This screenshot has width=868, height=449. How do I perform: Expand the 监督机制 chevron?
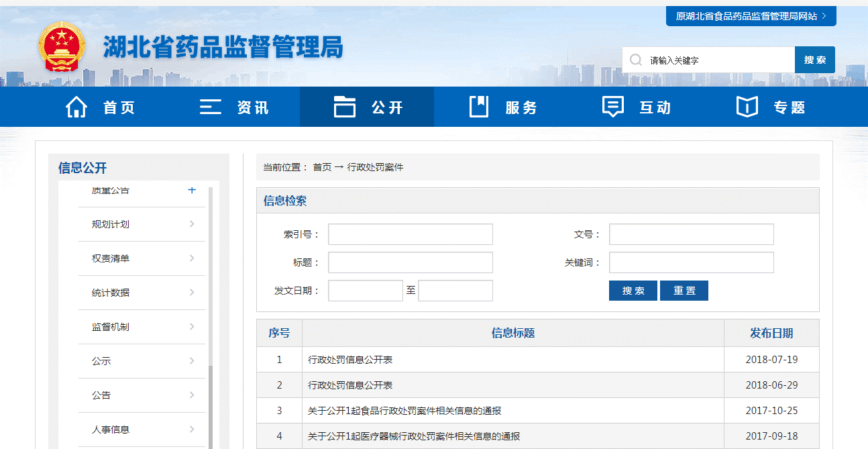[192, 327]
